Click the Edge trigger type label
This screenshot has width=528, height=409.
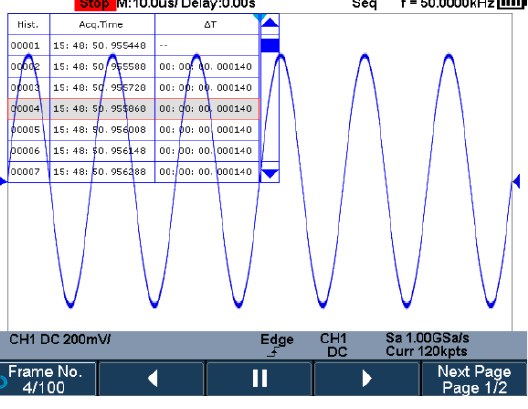point(277,339)
